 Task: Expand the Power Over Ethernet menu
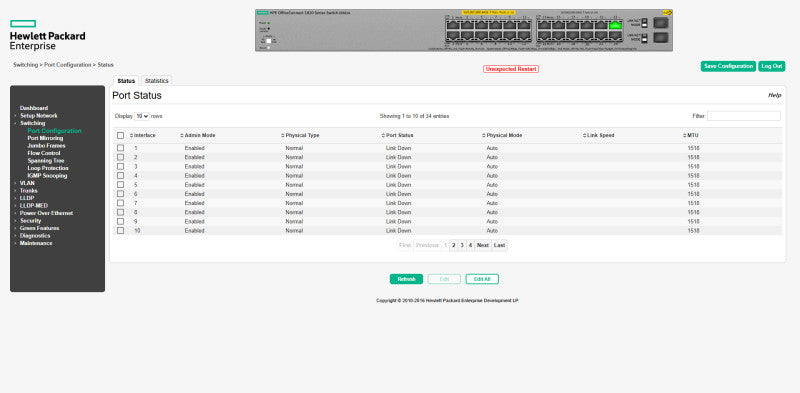[46, 213]
